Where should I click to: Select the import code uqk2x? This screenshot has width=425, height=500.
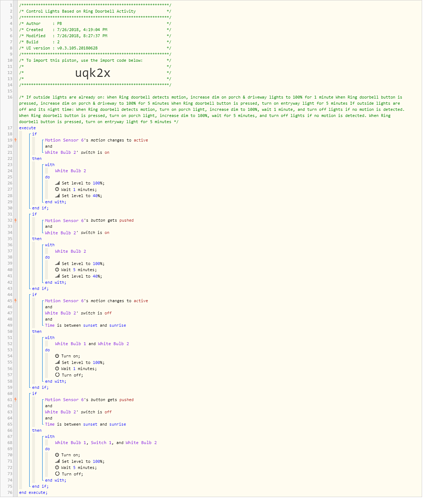tap(93, 73)
